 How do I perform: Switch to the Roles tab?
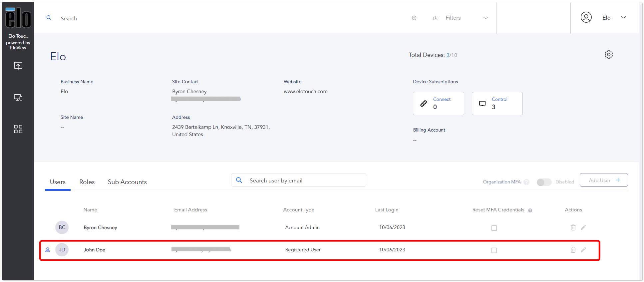click(x=87, y=182)
